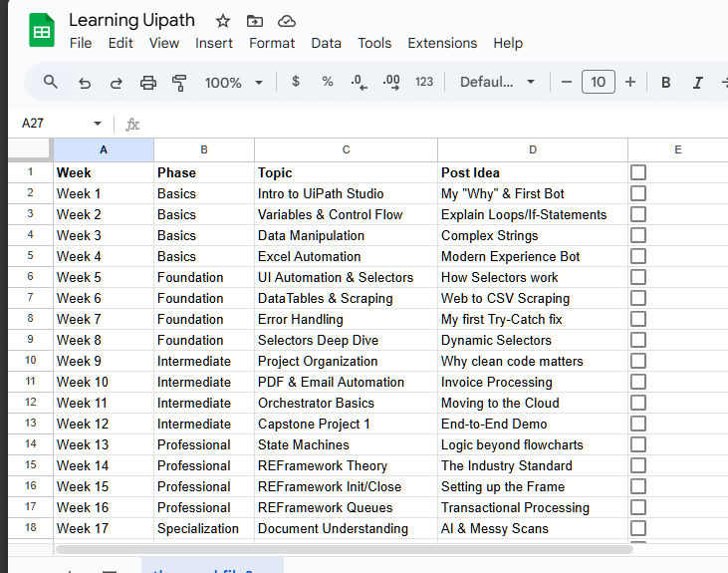
Task: Tick the checkbox for Week 3
Action: click(638, 235)
